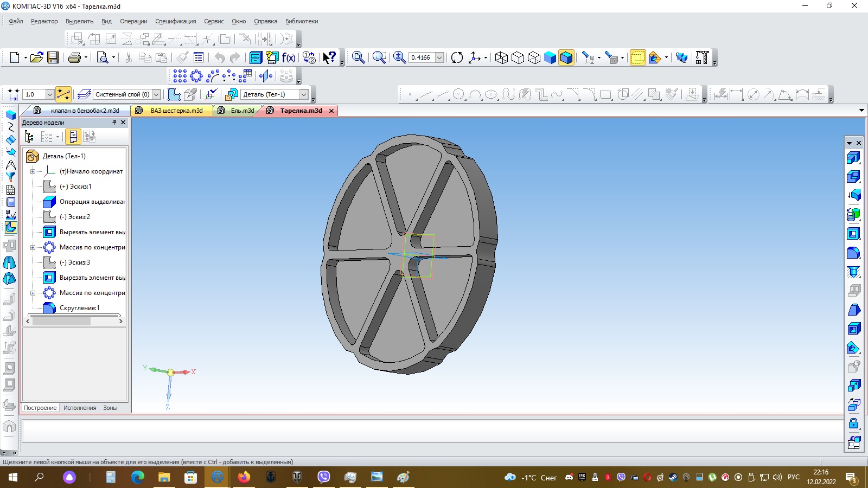Click the layers stack icon beside the layer list

84,94
